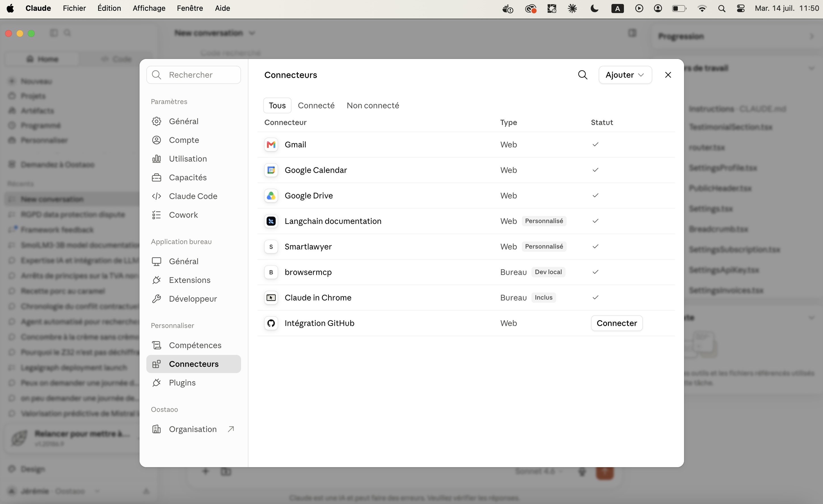Click the Langchain documentation connector icon
The height and width of the screenshot is (504, 823).
pos(271,221)
